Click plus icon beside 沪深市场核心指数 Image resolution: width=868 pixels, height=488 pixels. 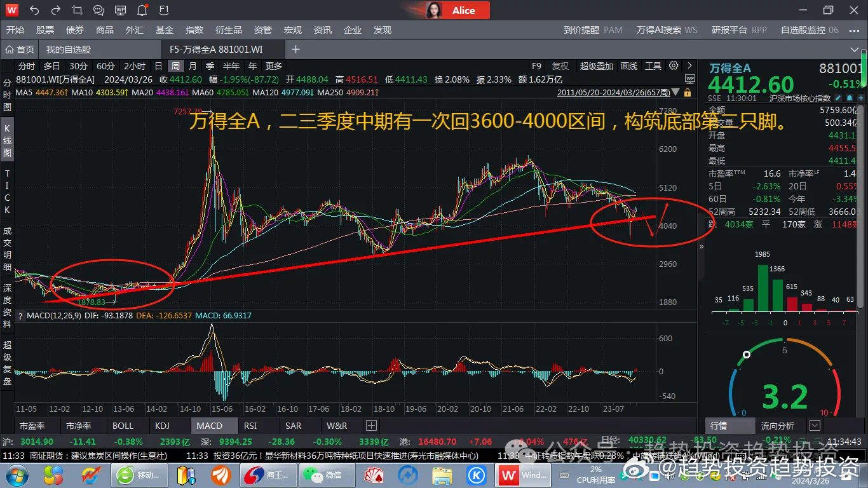click(x=861, y=98)
